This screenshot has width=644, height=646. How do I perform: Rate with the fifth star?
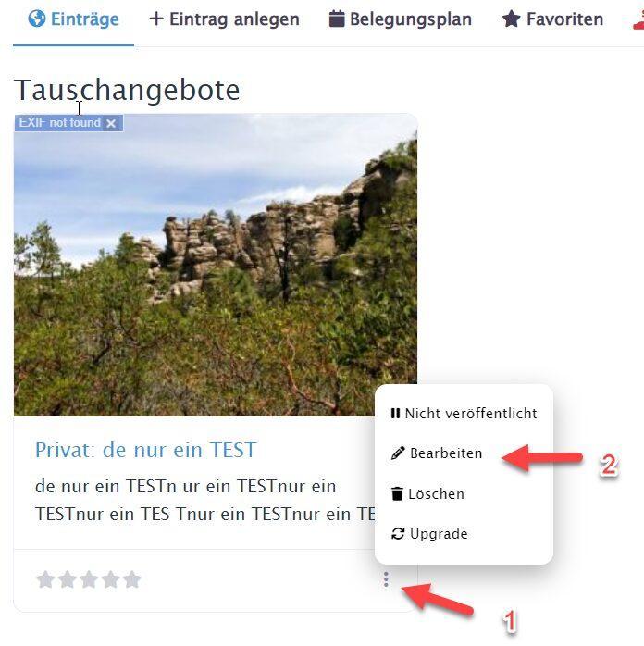[132, 579]
